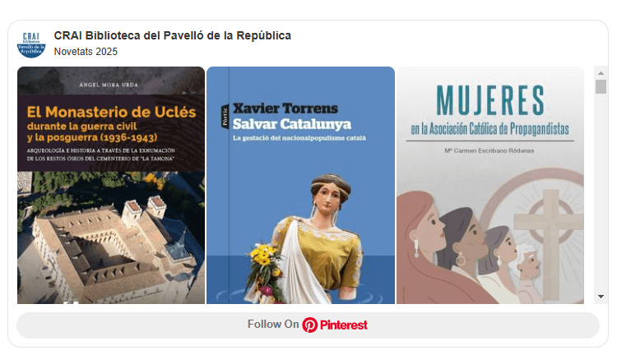Viewport: 631px width, 364px height.
Task: Click the Pòrtic publisher label on blue cover
Action: (225, 117)
